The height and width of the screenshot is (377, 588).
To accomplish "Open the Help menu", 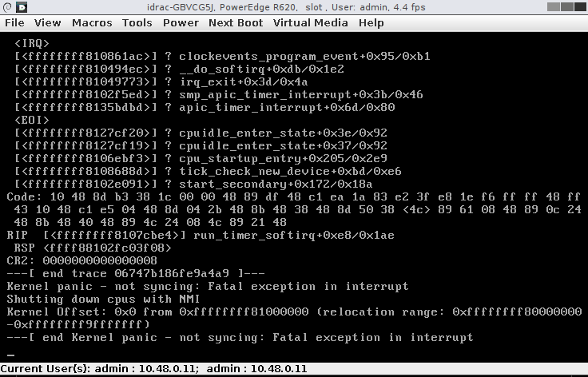I will coord(371,23).
